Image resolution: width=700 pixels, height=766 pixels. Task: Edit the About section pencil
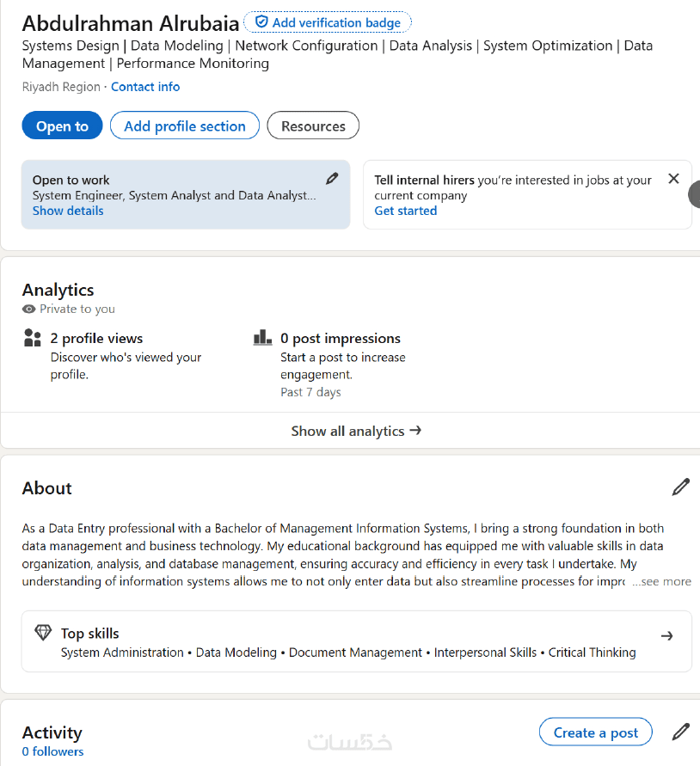pos(680,487)
